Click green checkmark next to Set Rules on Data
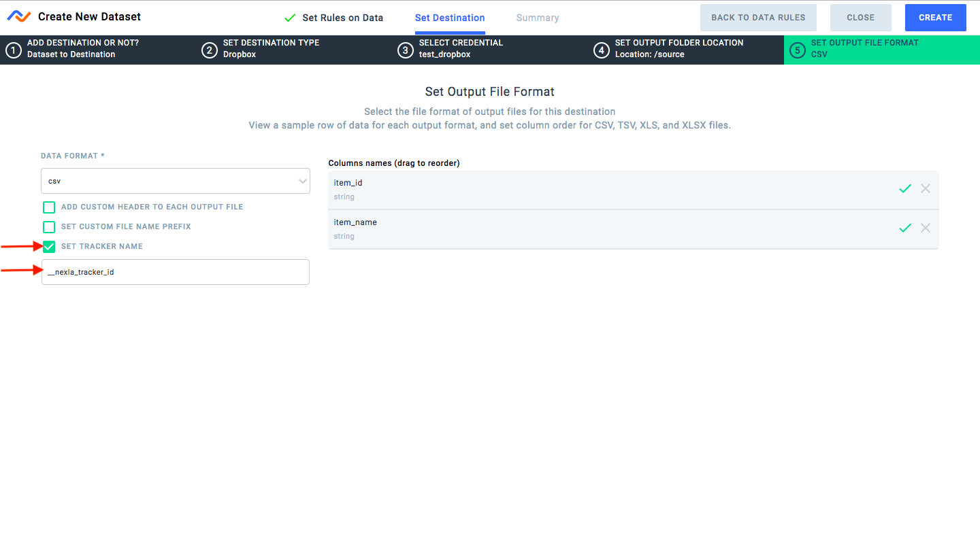980x559 pixels. tap(290, 18)
